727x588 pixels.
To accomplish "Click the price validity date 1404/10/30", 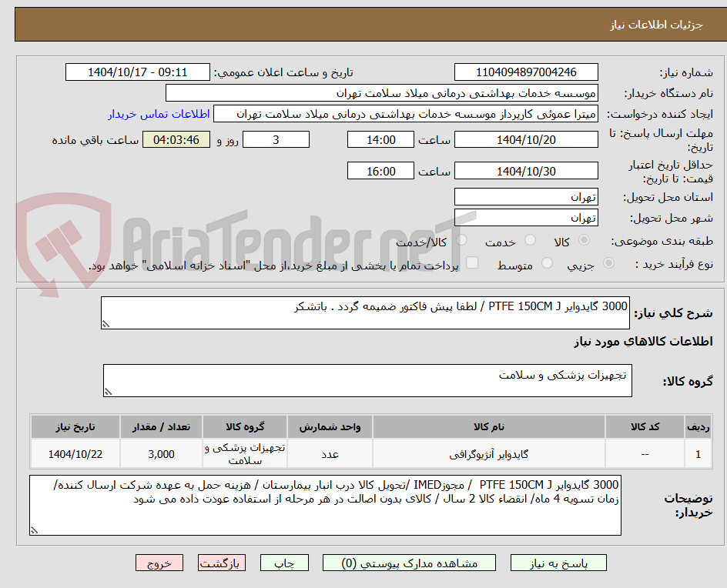I will (526, 171).
